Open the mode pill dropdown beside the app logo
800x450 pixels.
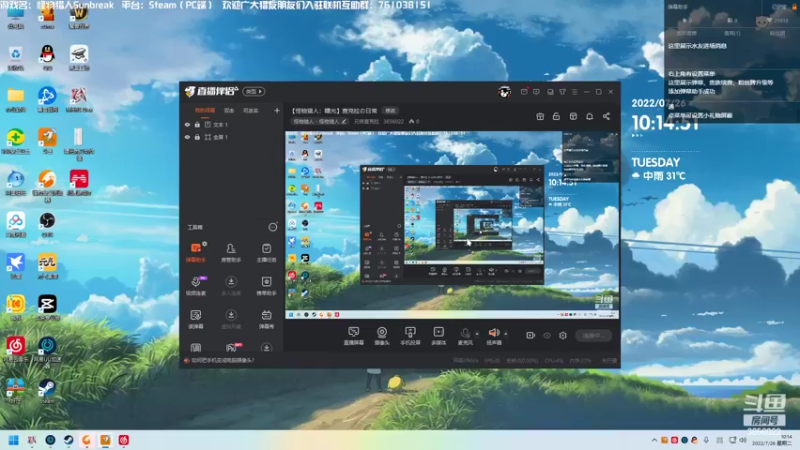[x=254, y=92]
